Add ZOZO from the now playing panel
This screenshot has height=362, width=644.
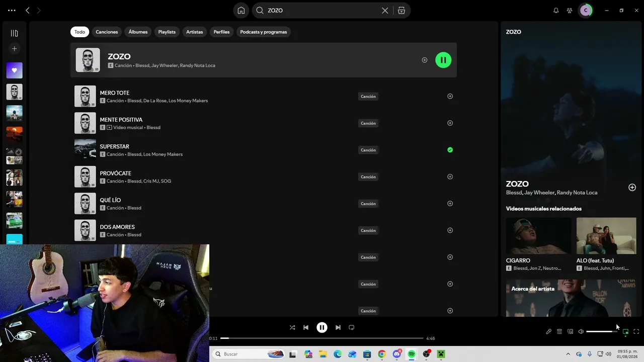[632, 188]
